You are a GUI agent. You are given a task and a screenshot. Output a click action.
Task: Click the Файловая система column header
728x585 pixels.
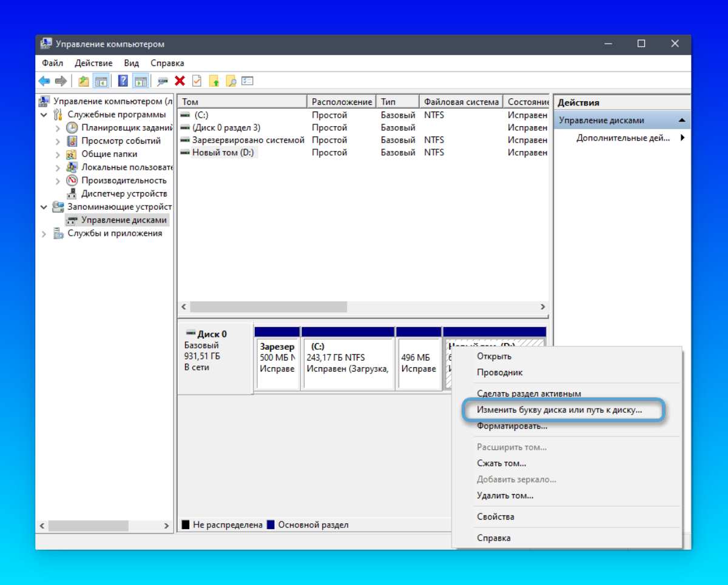point(461,102)
